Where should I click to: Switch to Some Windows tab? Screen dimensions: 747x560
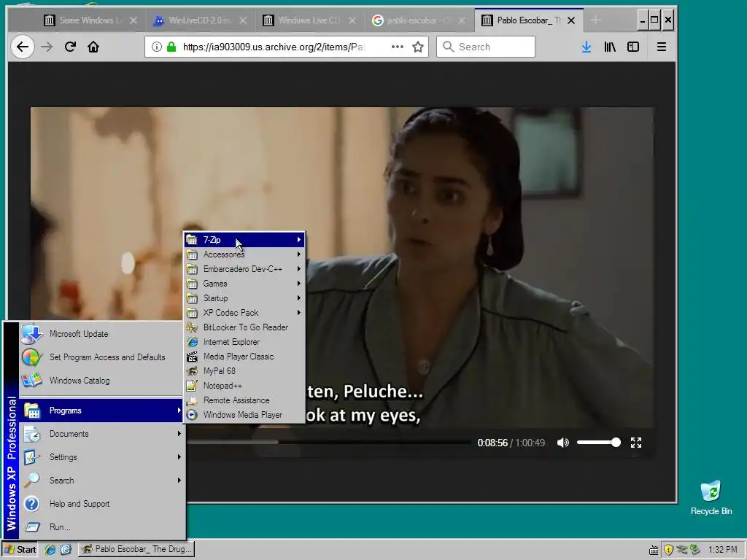(90, 20)
